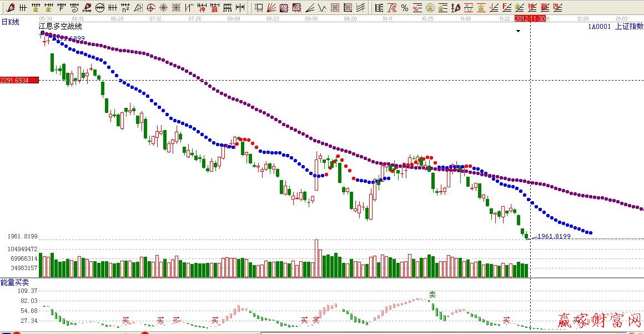The height and width of the screenshot is (334, 644).
Task: Select the red-brown grid tool icon
Action: 335,8
